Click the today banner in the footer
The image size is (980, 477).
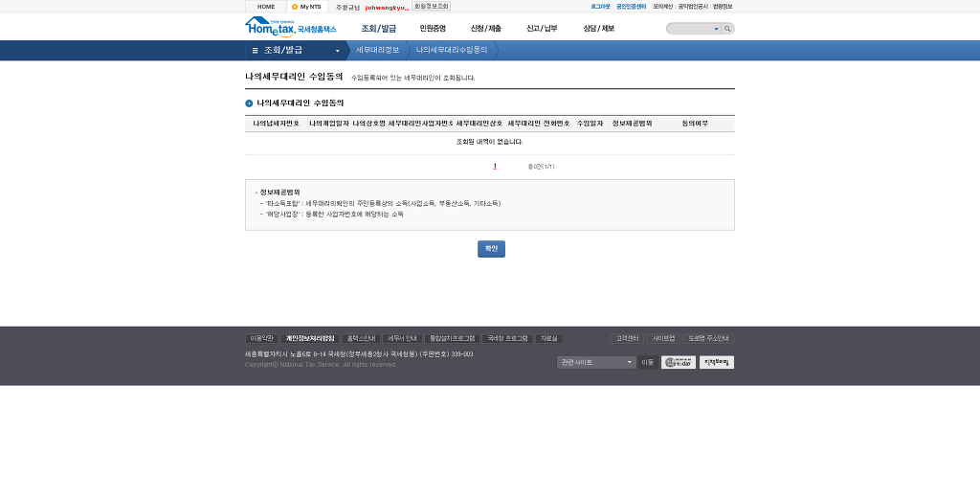(x=679, y=363)
